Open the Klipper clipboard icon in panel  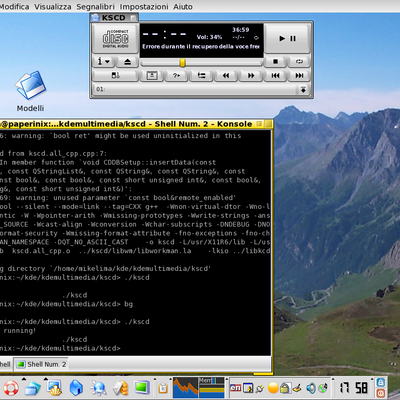163,388
